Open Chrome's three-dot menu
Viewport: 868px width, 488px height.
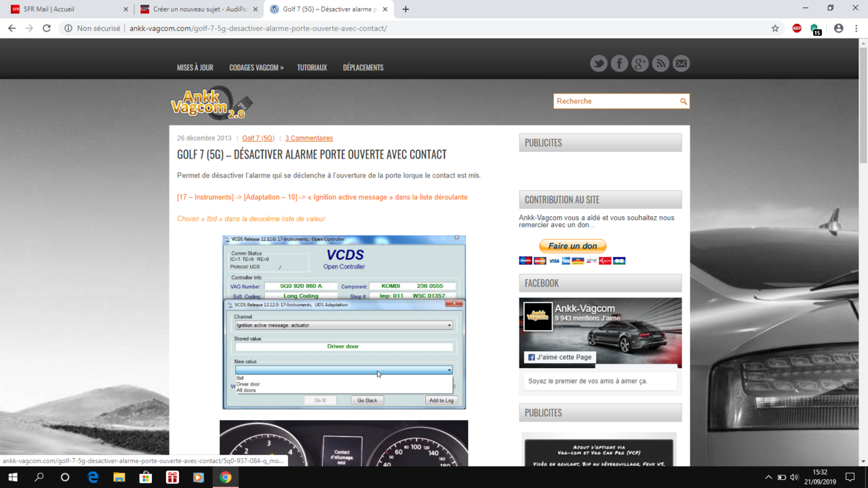857,28
